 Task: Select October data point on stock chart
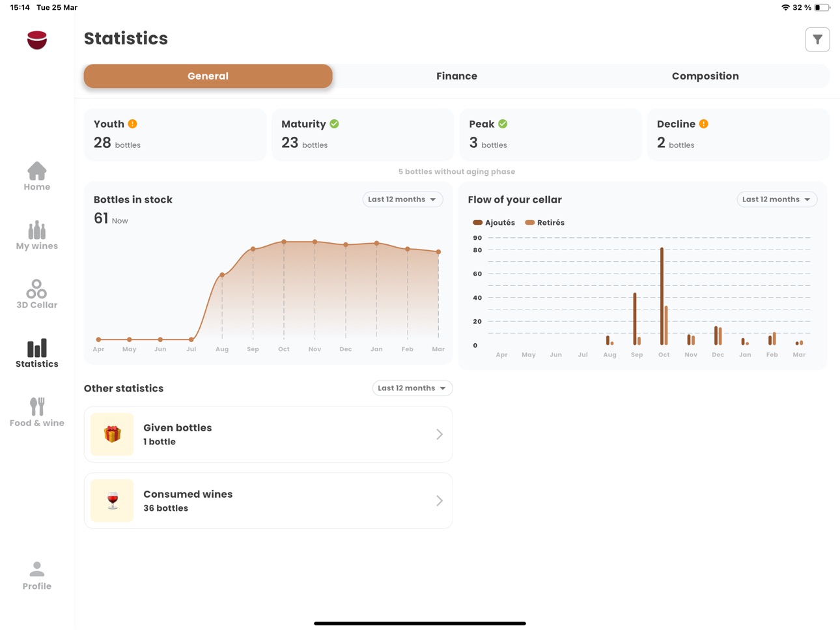coord(284,242)
